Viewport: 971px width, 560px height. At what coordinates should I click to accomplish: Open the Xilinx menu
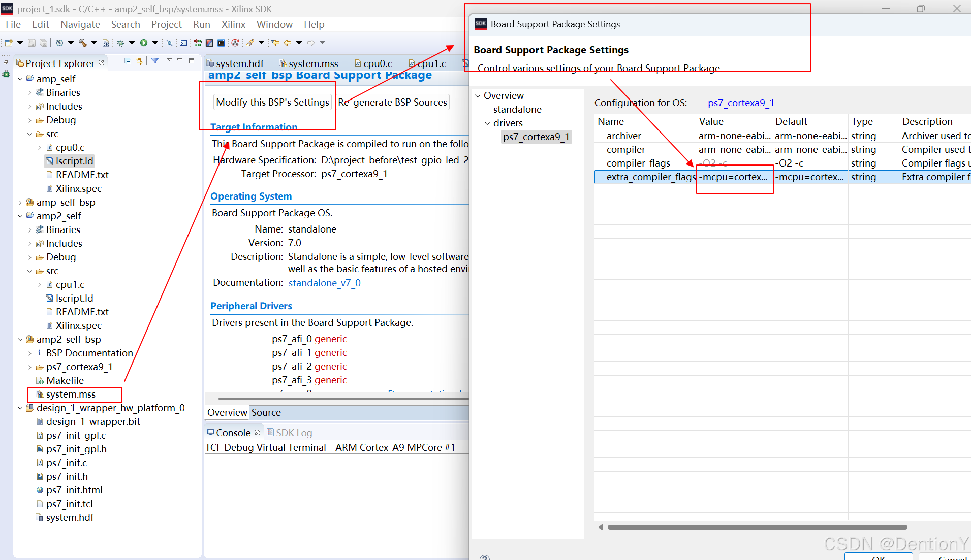point(233,24)
